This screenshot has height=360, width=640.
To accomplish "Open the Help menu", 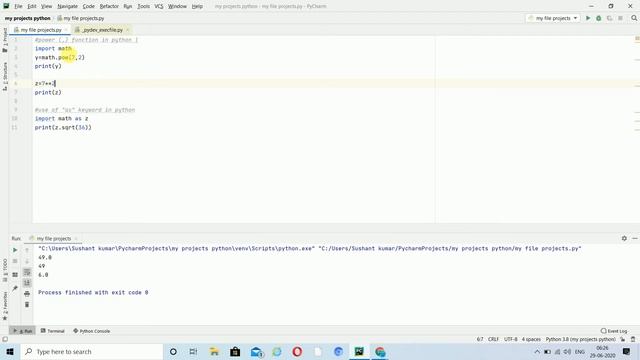I will click(197, 6).
